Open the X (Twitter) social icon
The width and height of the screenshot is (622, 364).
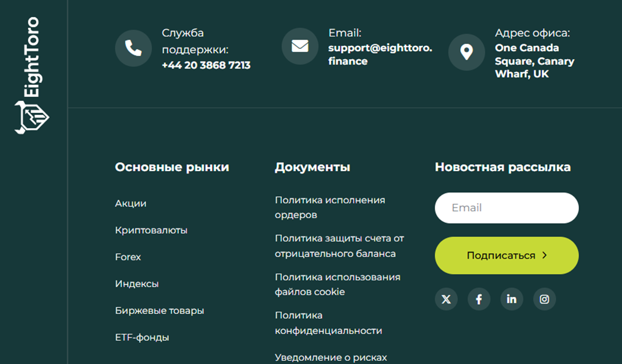[446, 299]
